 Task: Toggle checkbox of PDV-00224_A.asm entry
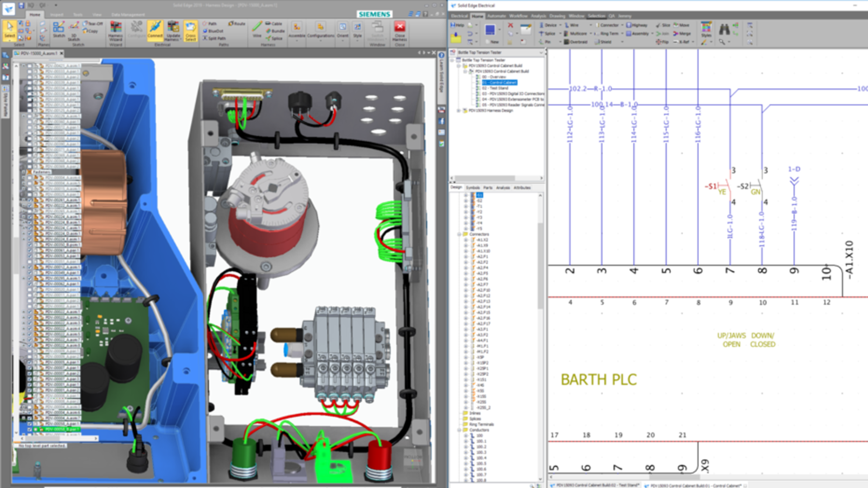tap(30, 216)
